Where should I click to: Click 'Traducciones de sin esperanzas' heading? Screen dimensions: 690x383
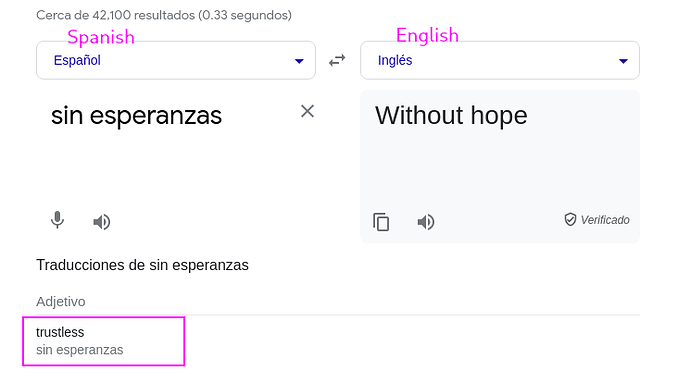[x=142, y=265]
